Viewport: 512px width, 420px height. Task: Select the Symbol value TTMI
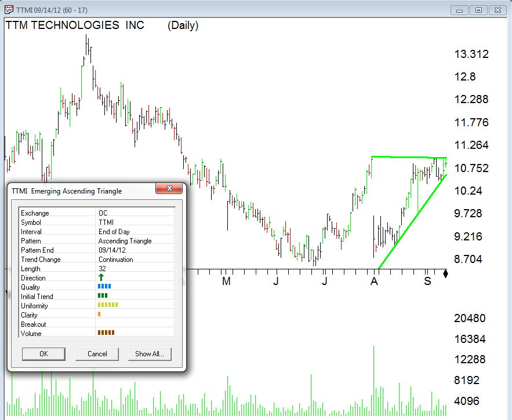(x=106, y=222)
